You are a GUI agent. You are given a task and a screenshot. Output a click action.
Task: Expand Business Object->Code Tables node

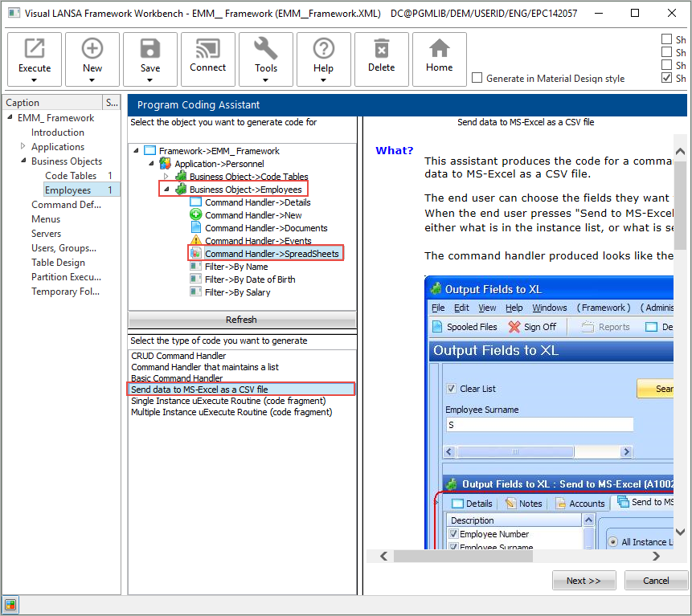pyautogui.click(x=166, y=176)
